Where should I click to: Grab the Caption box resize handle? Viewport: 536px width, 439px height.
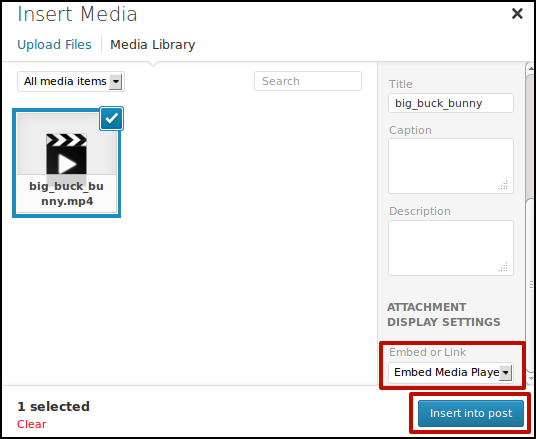coord(503,185)
